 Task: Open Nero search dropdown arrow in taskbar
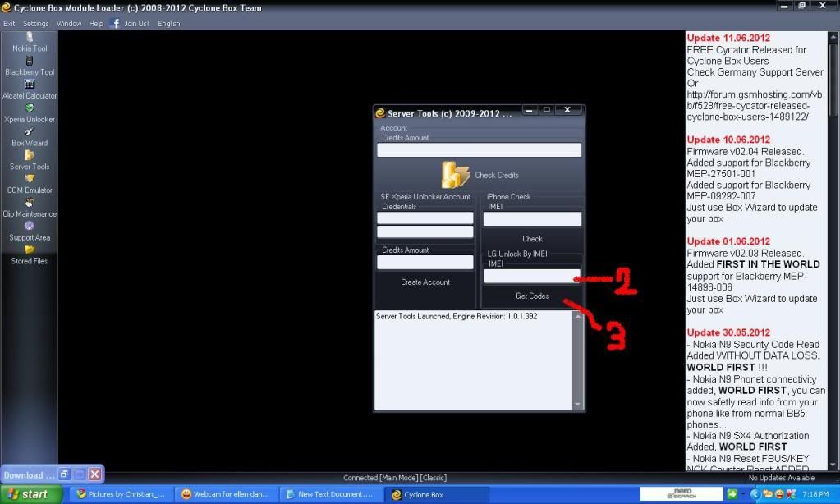point(743,494)
